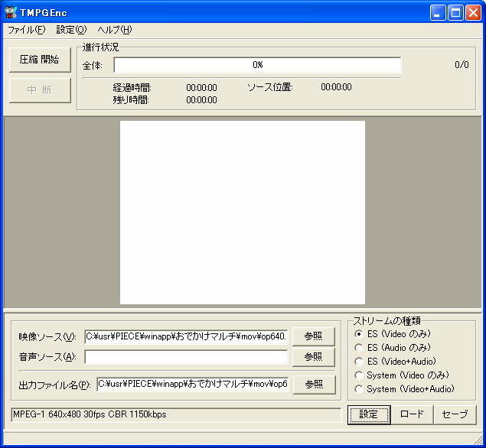Click the ソース位置 00:00:00 value
This screenshot has height=448, width=486.
pyautogui.click(x=336, y=87)
